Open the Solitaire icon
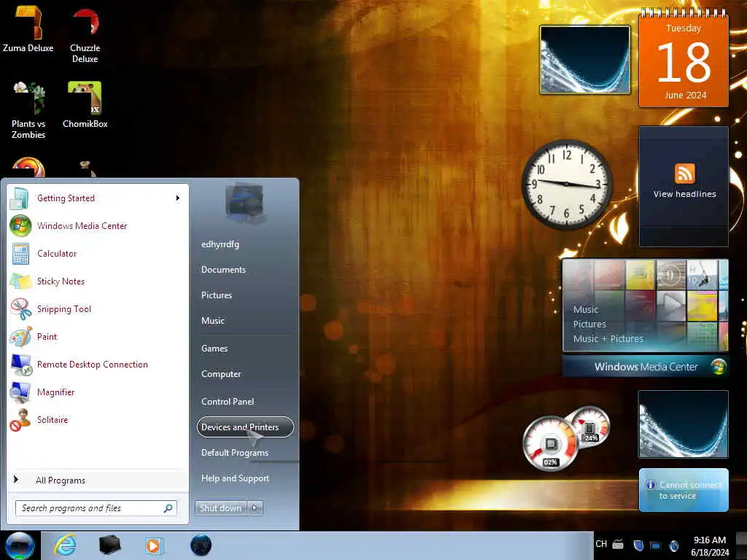This screenshot has width=747, height=560. [x=20, y=419]
